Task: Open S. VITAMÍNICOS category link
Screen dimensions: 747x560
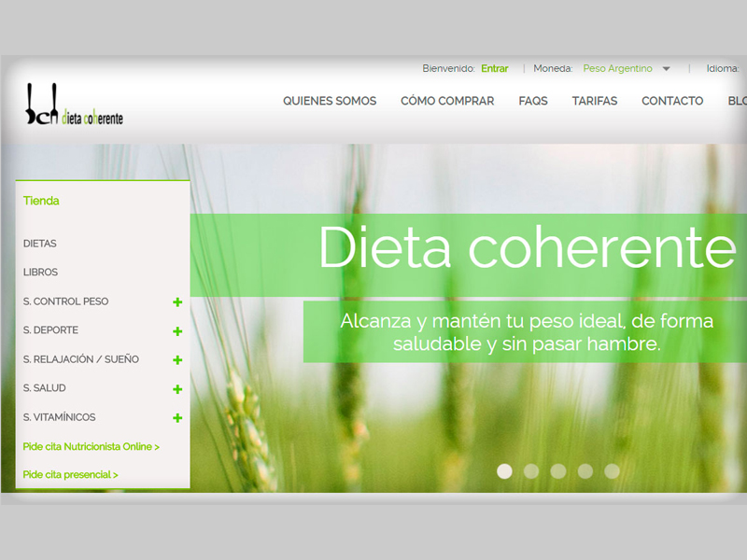Action: tap(59, 417)
